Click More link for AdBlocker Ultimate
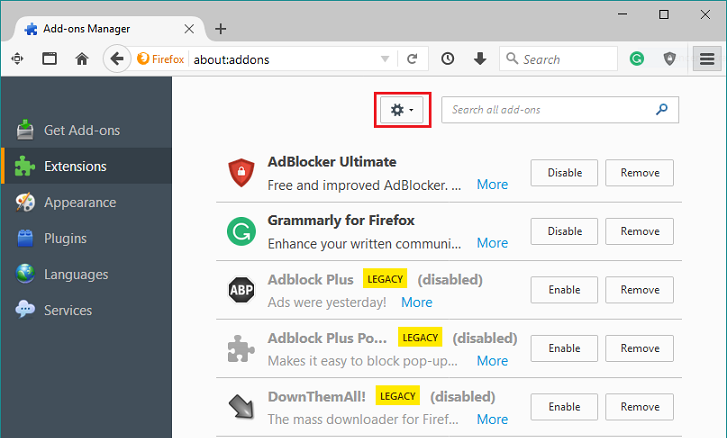This screenshot has width=728, height=438. [492, 185]
